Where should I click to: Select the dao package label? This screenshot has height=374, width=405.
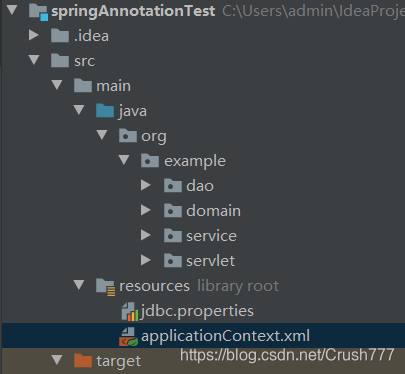(x=200, y=186)
